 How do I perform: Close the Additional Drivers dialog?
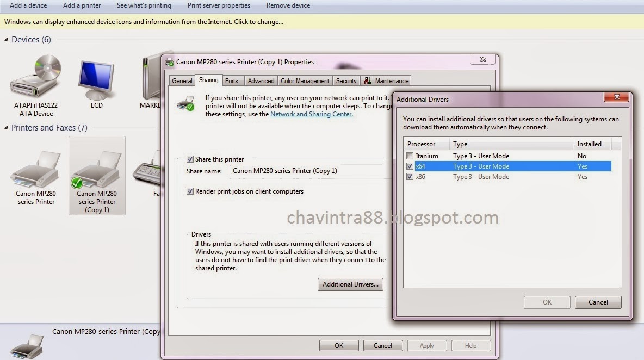click(x=616, y=97)
